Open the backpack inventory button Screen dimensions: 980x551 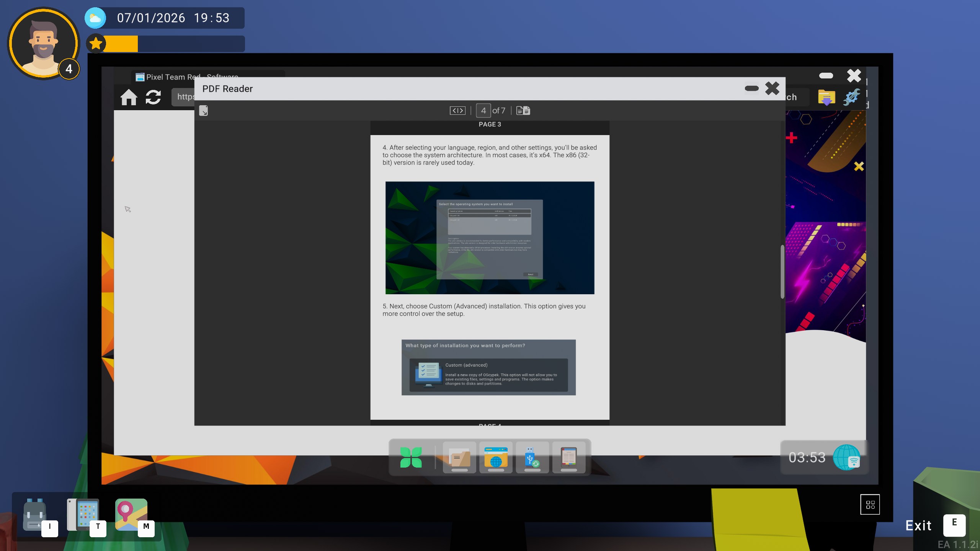(x=35, y=515)
